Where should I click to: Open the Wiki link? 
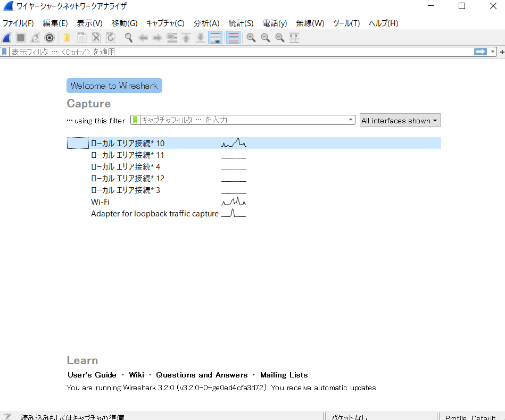[137, 375]
